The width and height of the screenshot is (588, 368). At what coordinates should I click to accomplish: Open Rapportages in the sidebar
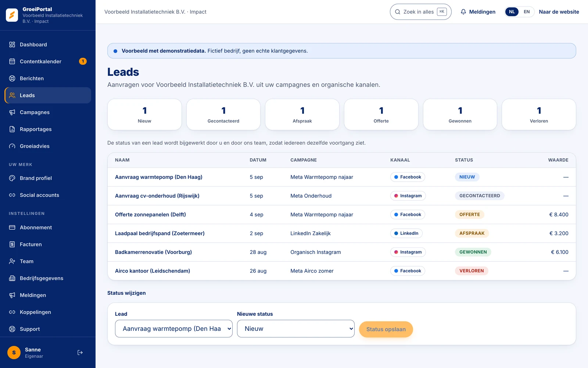[48, 129]
